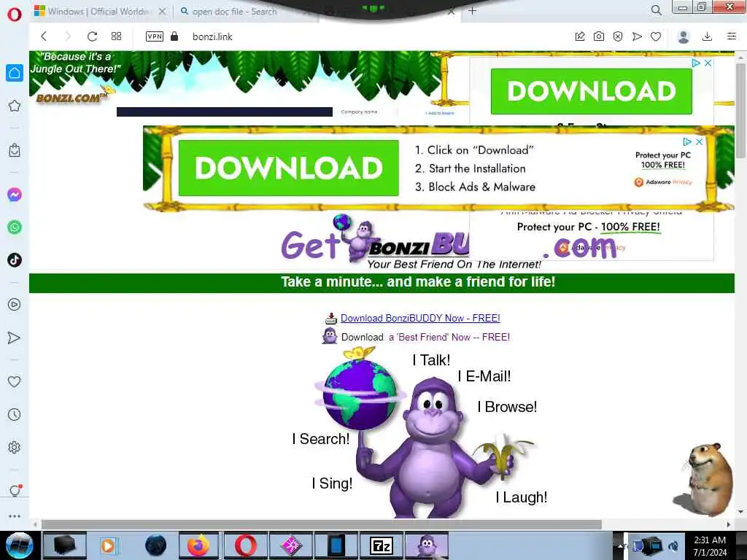747x560 pixels.
Task: Open the downloads toolbar icon
Action: point(708,36)
